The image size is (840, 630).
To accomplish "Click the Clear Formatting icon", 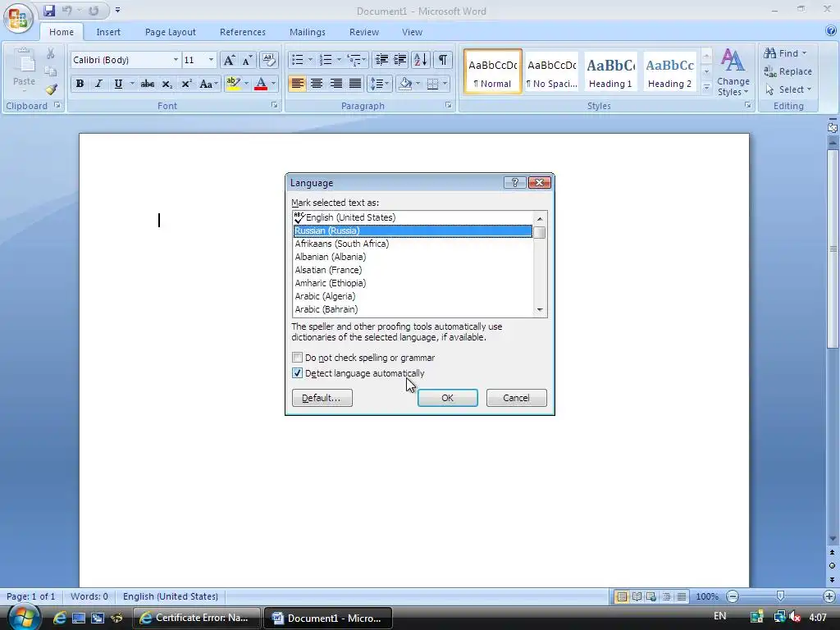I will click(268, 59).
